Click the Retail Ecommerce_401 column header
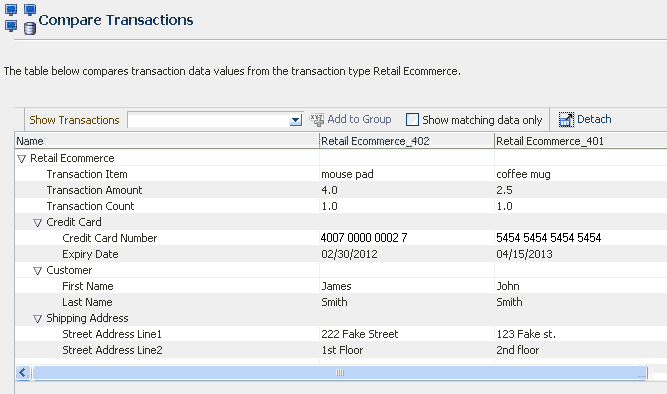 [x=581, y=141]
